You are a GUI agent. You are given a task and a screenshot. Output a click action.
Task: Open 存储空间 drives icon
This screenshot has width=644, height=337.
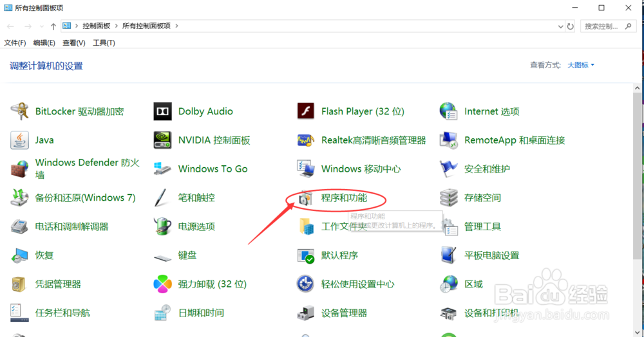click(x=448, y=197)
